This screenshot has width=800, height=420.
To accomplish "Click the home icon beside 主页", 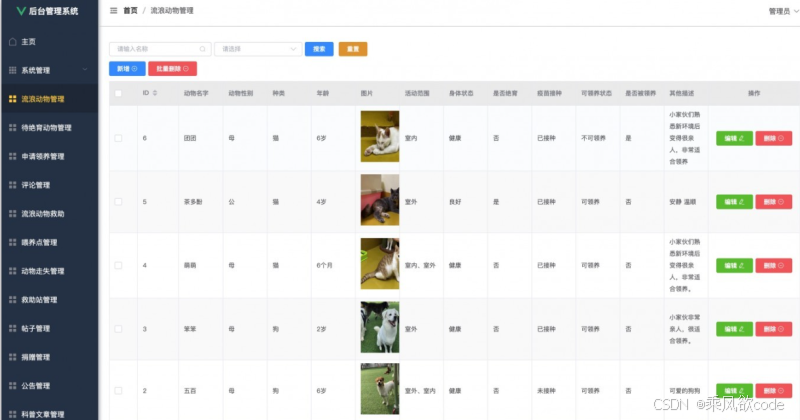I will [13, 42].
